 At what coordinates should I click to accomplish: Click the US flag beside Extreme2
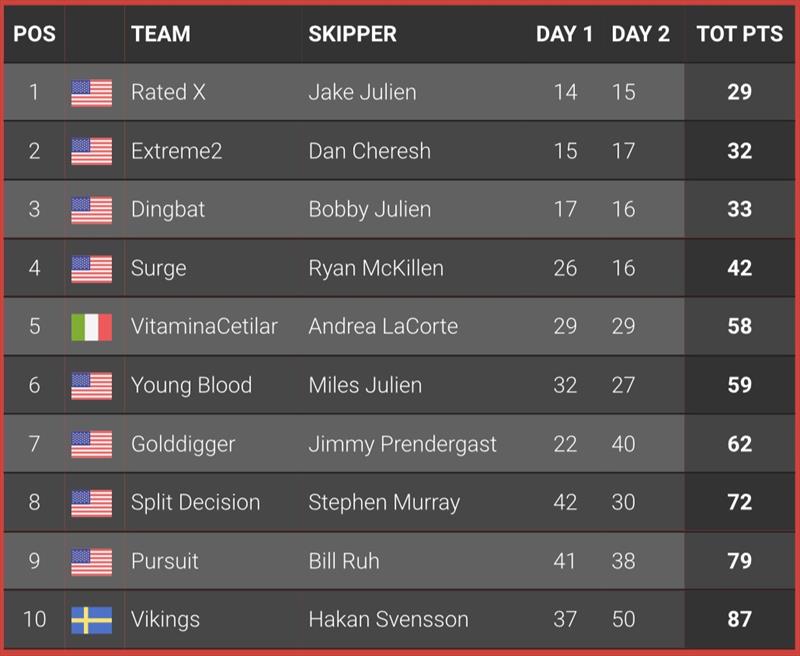click(92, 152)
